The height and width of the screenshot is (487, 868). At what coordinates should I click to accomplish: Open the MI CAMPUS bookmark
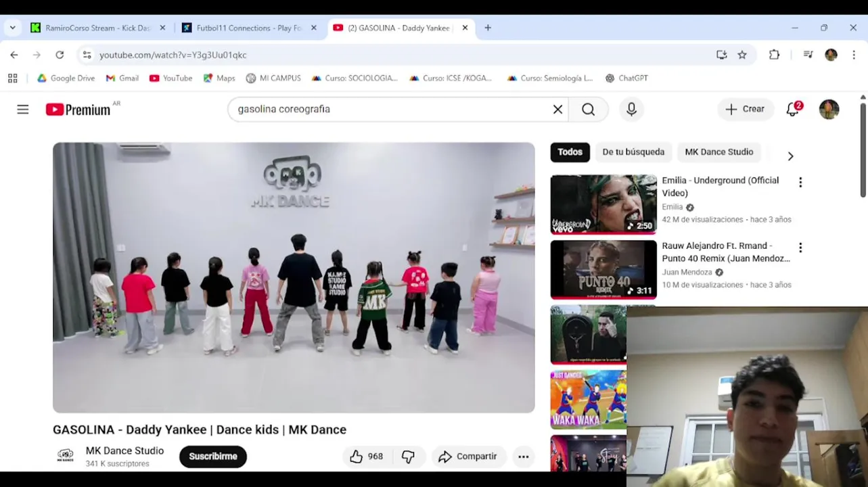click(273, 78)
